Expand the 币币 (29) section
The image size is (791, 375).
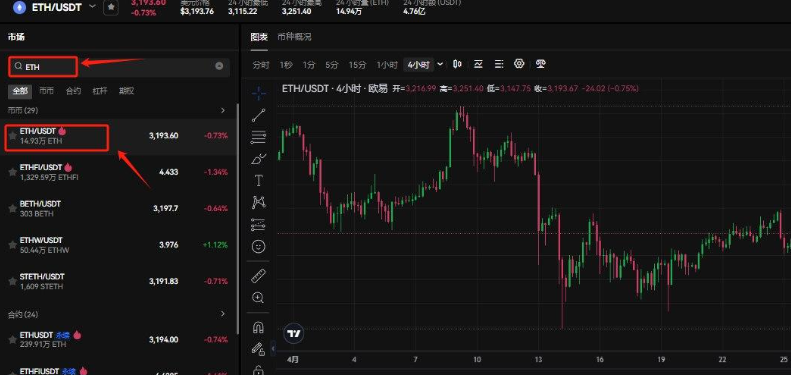[x=223, y=110]
